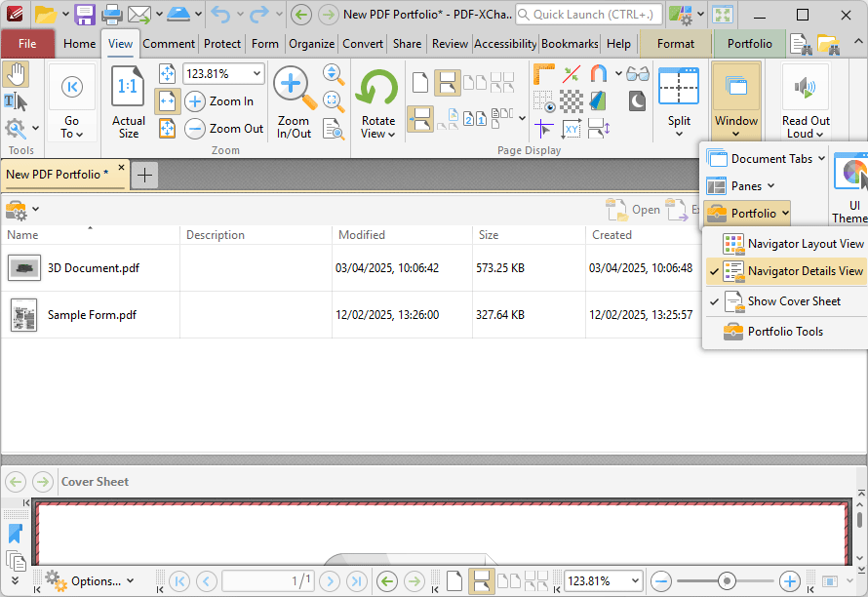This screenshot has width=868, height=597.
Task: Expand the Go To dropdown
Action: click(71, 128)
